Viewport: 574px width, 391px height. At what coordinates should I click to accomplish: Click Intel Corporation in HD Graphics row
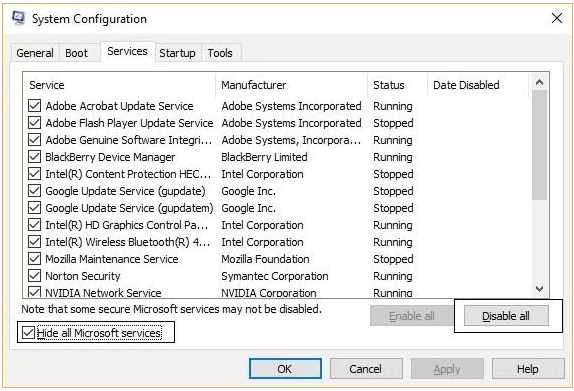point(262,225)
